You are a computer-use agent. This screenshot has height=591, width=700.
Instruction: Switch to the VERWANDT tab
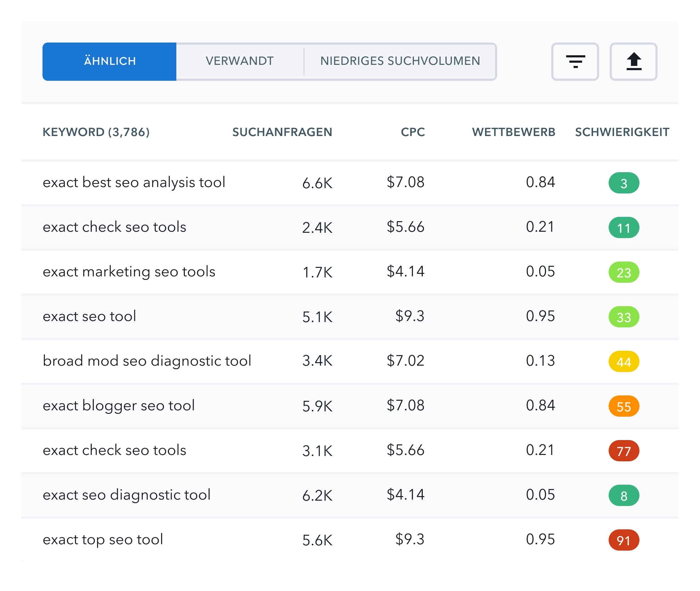240,61
